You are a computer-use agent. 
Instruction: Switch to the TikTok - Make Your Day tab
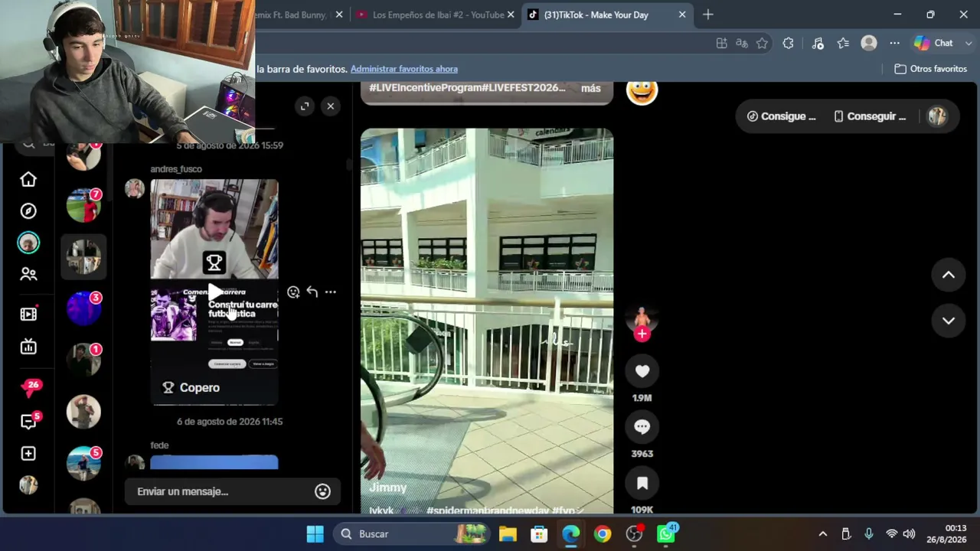pyautogui.click(x=596, y=15)
